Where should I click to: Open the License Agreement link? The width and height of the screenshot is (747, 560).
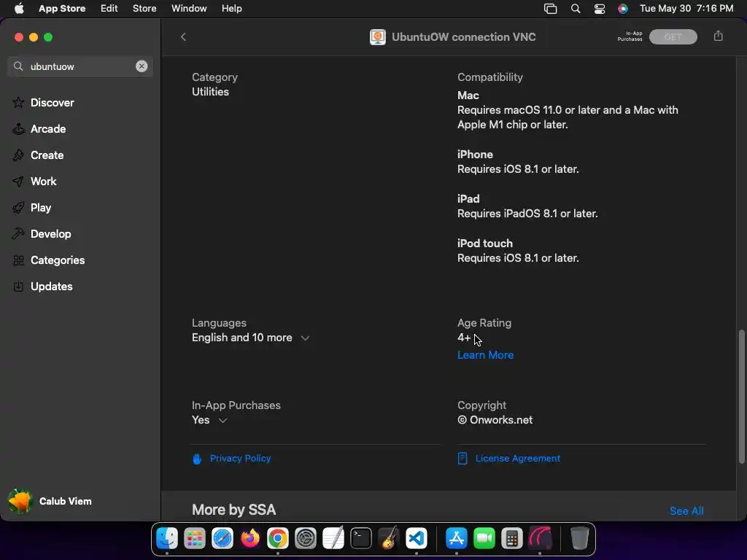[518, 458]
